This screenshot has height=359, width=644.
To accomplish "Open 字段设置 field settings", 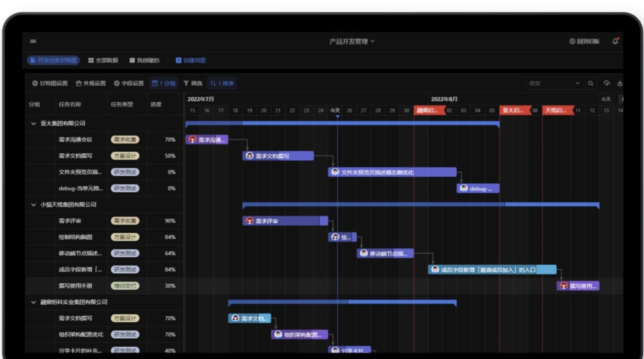I will [x=129, y=83].
